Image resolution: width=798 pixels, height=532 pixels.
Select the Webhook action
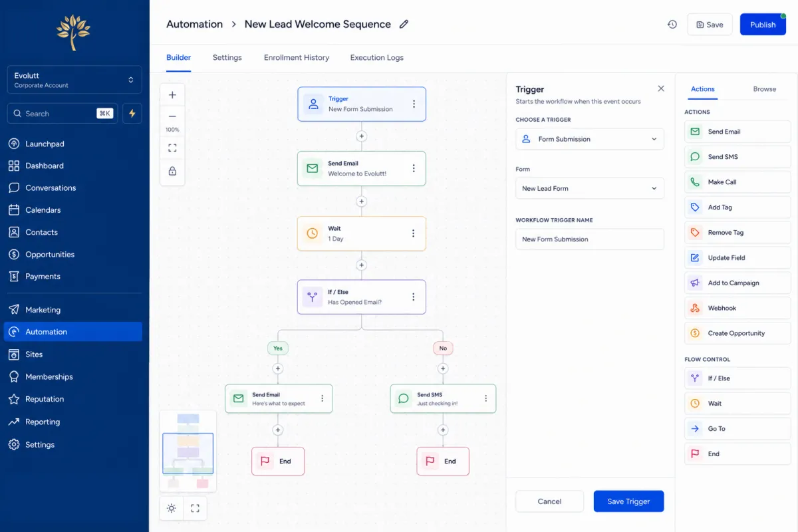click(x=737, y=309)
